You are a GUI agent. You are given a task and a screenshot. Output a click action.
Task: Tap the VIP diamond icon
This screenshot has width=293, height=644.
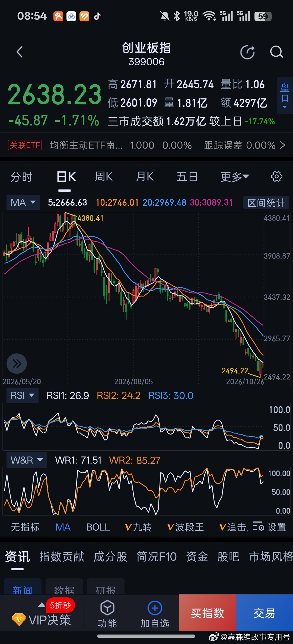point(19,620)
